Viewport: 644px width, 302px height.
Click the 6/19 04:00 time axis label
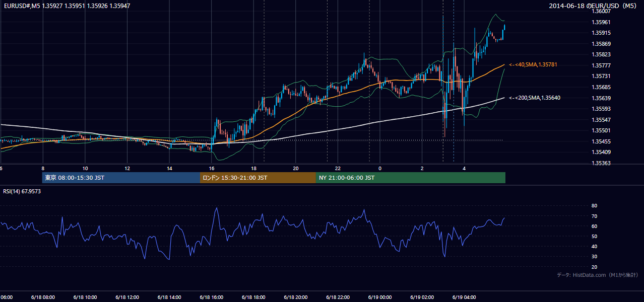[x=464, y=297]
